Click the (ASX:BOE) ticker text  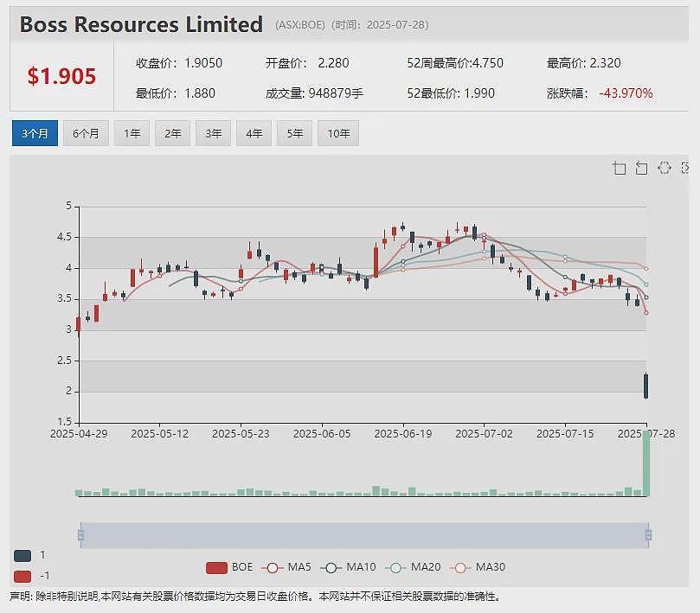300,25
